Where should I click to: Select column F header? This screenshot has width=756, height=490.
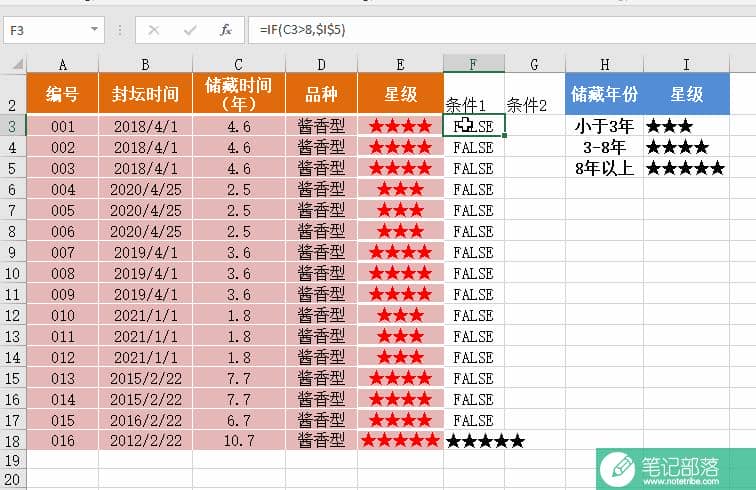474,64
